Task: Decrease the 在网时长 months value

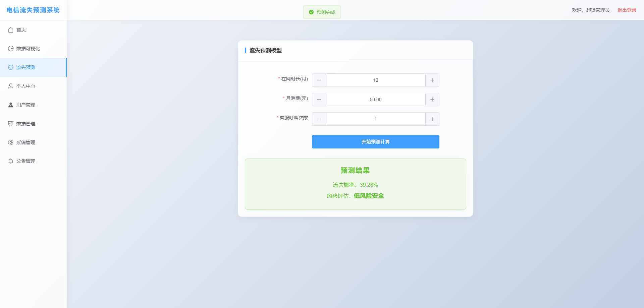Action: coord(319,80)
